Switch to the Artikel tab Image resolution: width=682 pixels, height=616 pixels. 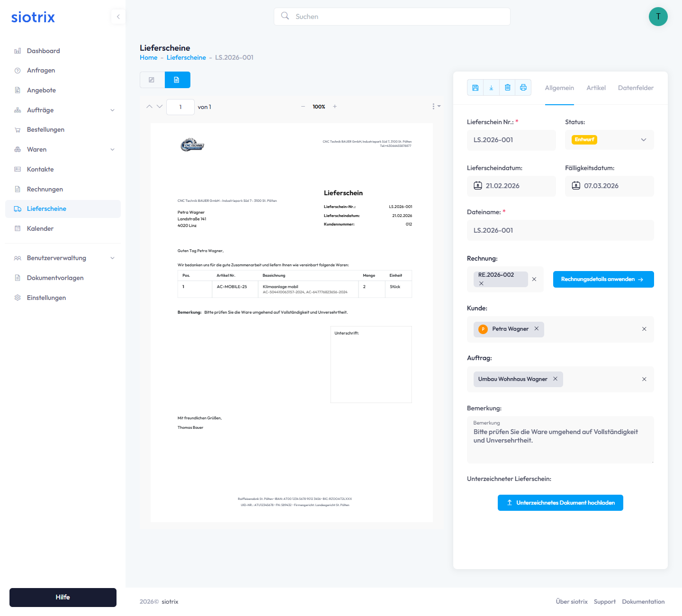[x=596, y=88]
